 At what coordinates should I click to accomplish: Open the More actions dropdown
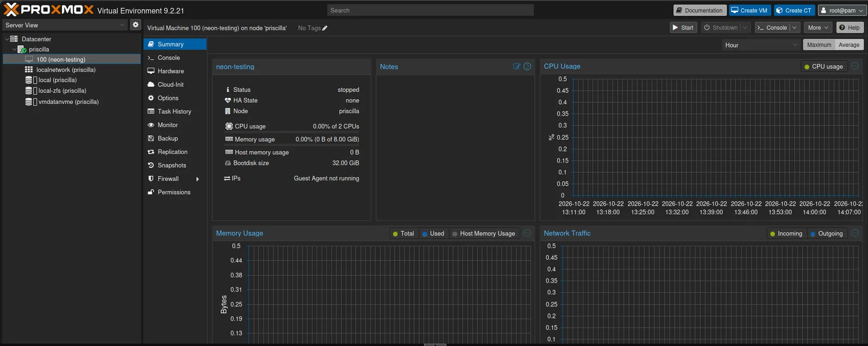click(818, 28)
